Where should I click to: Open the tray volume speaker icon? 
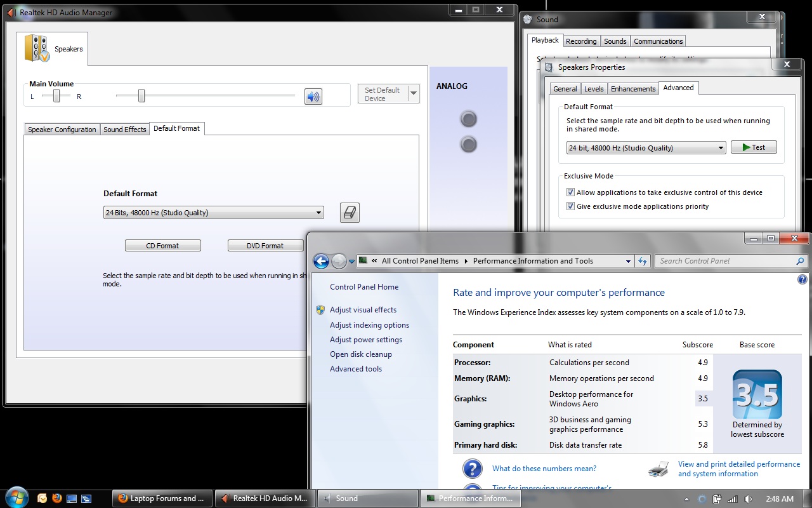click(749, 499)
